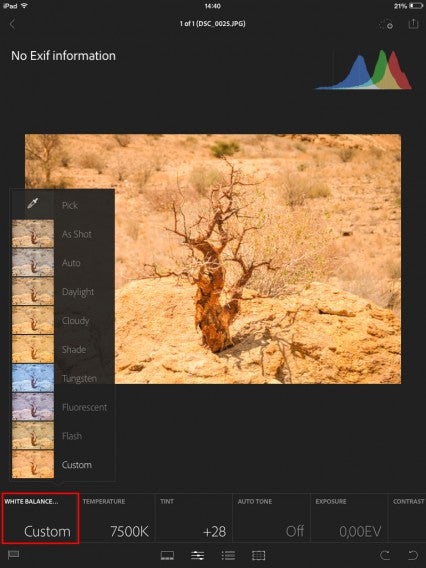
Task: Select the adjustments sliders icon
Action: click(197, 555)
